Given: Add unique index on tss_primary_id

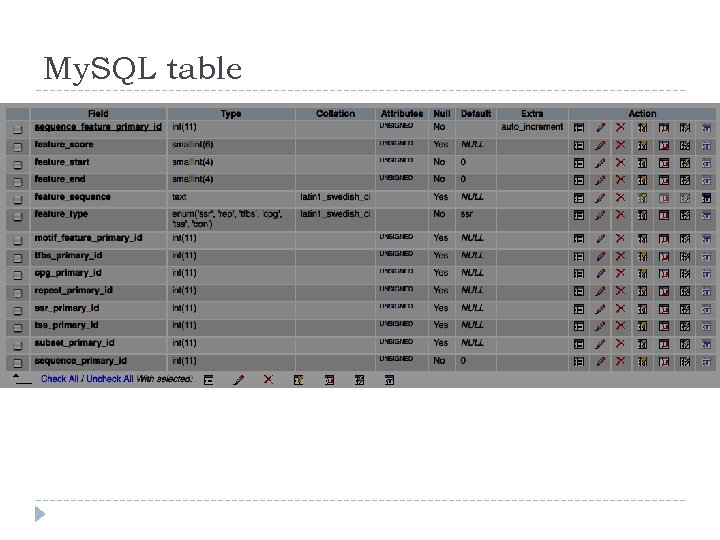Looking at the screenshot, I should point(664,326).
